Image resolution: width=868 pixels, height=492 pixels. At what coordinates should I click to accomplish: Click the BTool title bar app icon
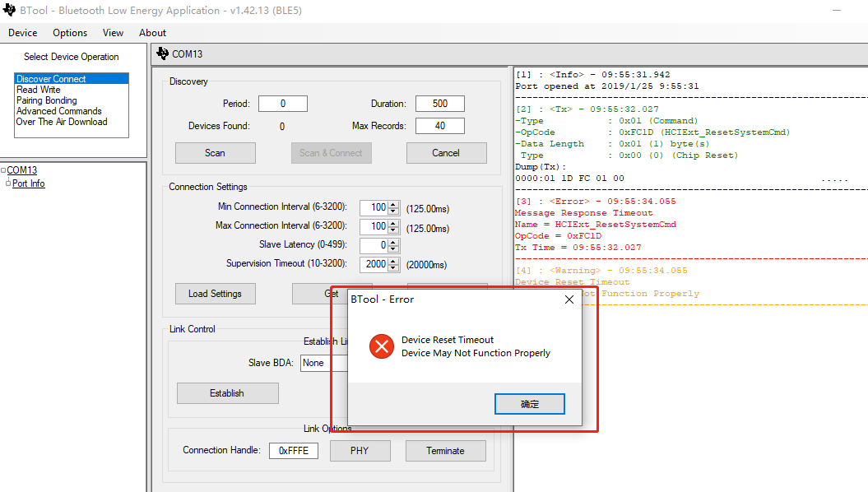pyautogui.click(x=9, y=10)
